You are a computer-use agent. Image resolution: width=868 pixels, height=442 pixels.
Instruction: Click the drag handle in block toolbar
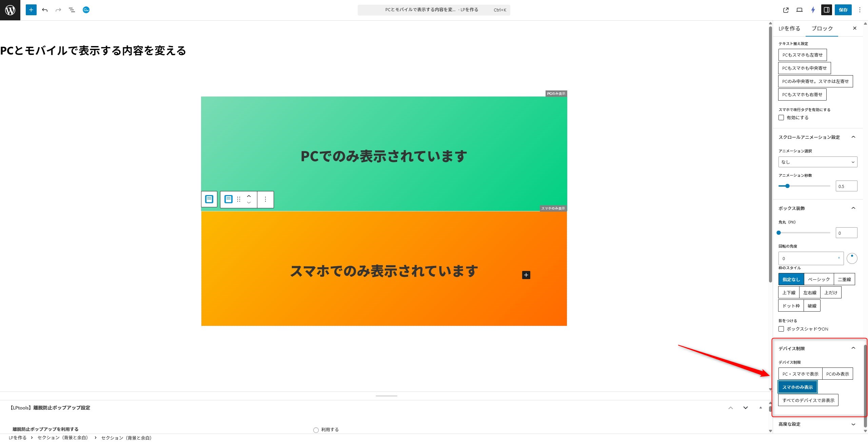(239, 199)
